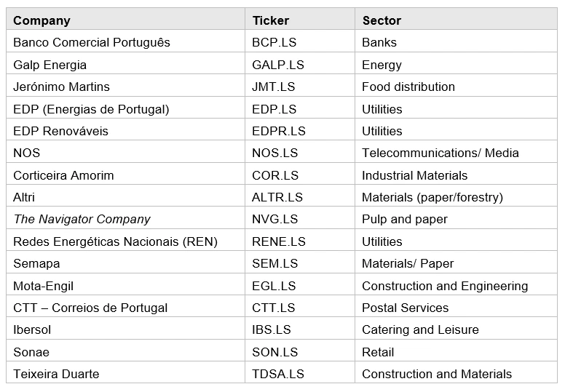The width and height of the screenshot is (565, 392).
Task: Click the Redes Energéticas Nacionais (REN) cell
Action: tap(125, 240)
